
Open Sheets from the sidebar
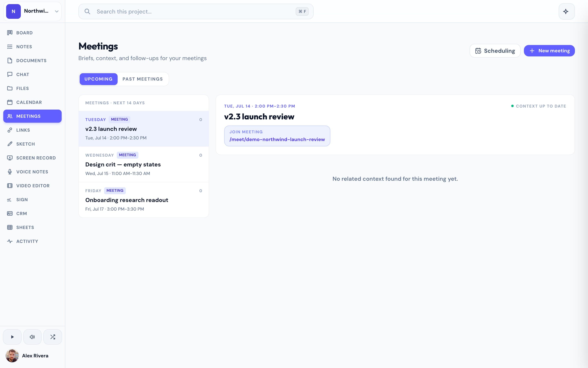click(x=32, y=227)
